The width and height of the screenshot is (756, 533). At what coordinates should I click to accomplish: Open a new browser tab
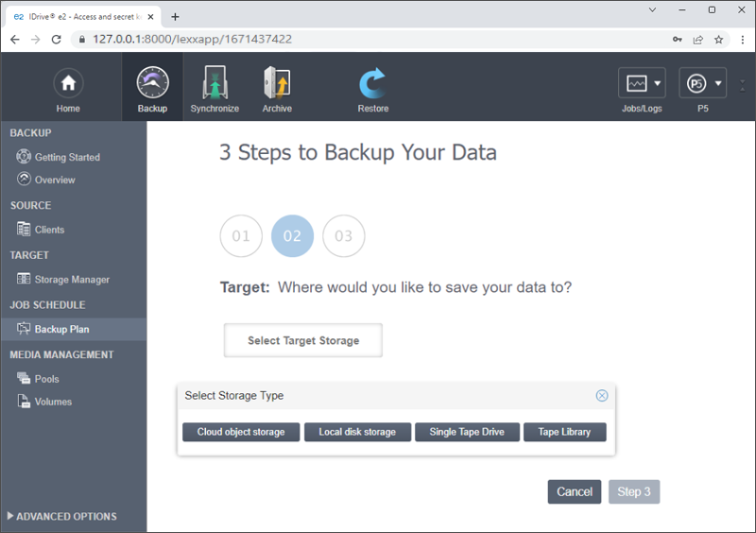(x=175, y=17)
